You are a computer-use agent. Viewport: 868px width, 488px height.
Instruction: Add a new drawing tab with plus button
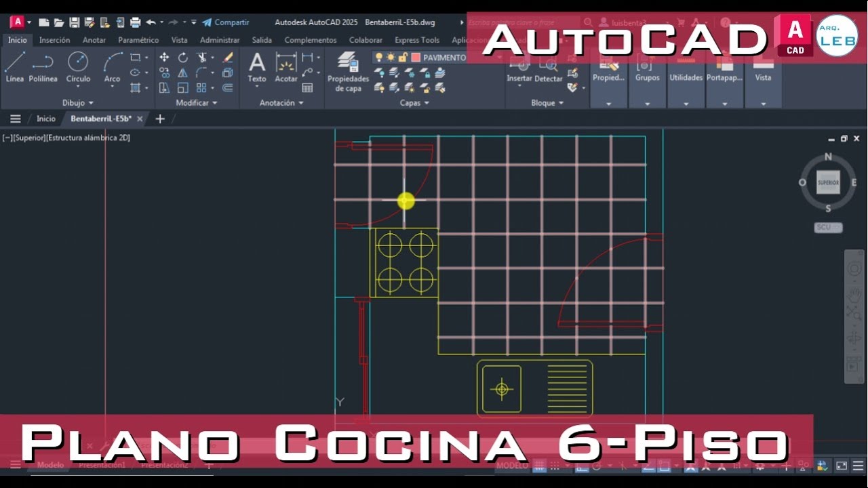point(160,119)
